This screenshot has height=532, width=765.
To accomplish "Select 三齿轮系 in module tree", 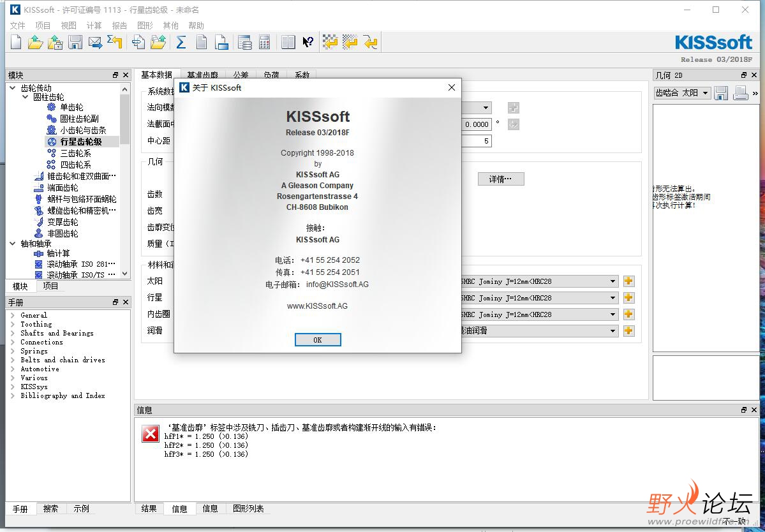I will 76,153.
